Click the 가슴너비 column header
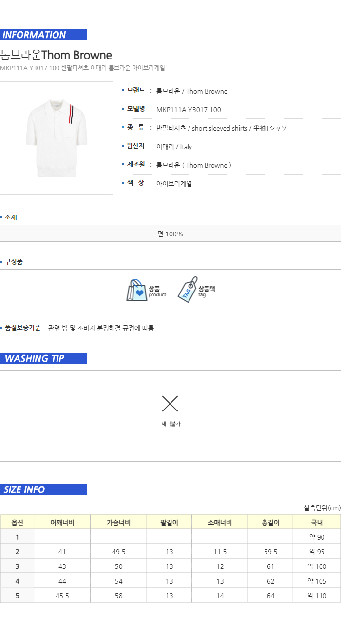 (118, 523)
